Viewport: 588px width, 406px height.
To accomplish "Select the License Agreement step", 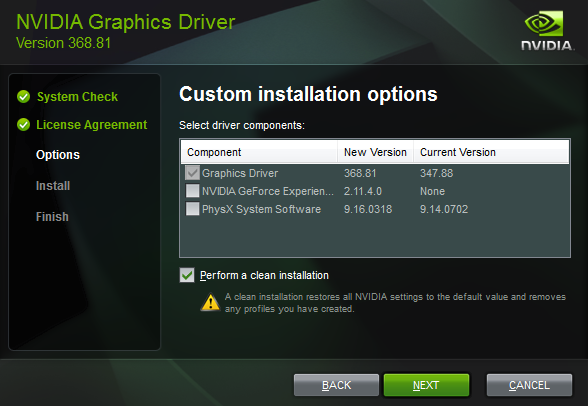I will pyautogui.click(x=92, y=124).
